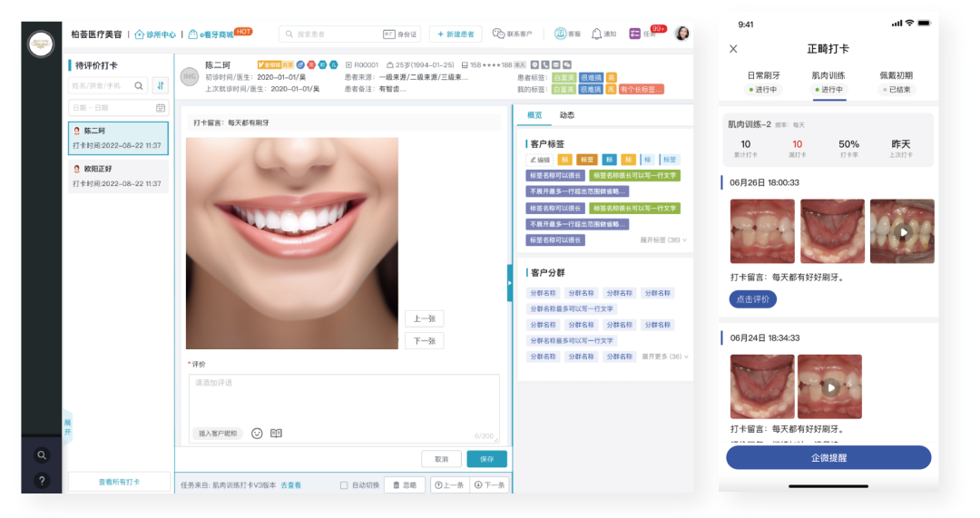The height and width of the screenshot is (518, 980).
Task: Open the user avatar at top right
Action: (681, 34)
